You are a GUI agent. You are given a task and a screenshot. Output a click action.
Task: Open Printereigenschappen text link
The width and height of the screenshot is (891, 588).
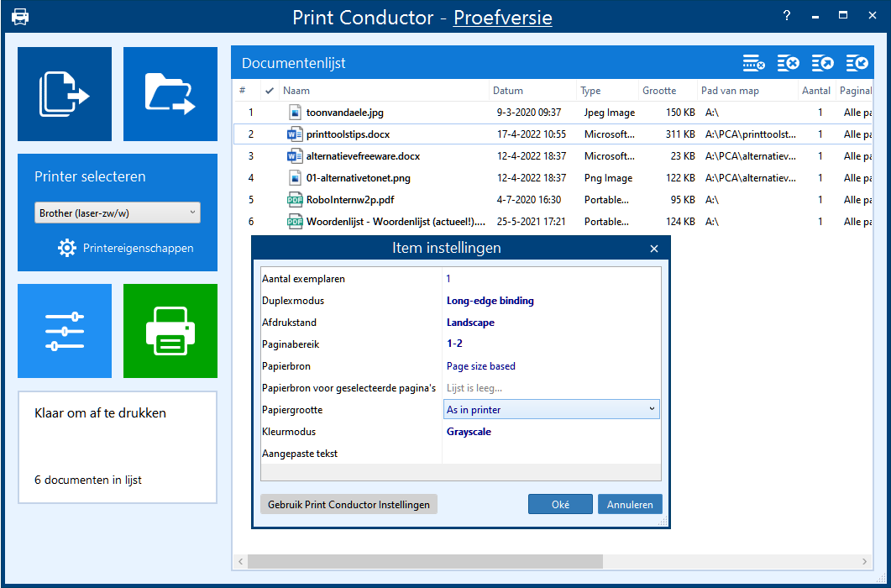(x=138, y=249)
